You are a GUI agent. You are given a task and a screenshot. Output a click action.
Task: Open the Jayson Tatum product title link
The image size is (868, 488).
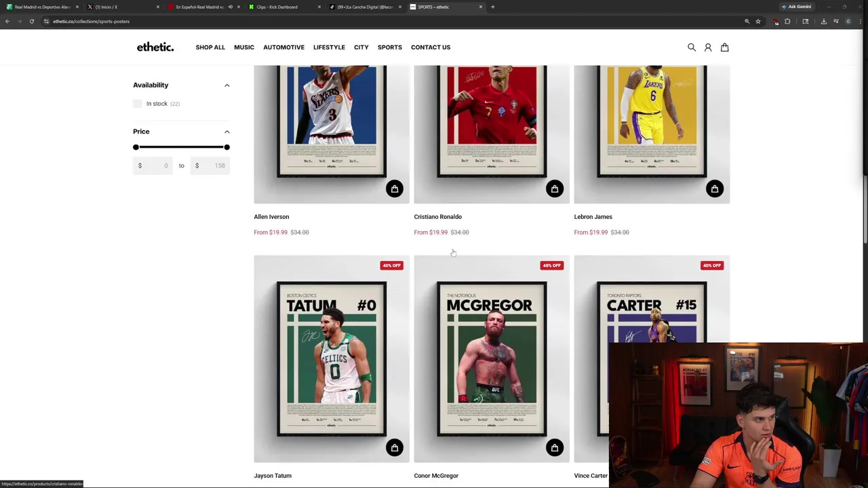tap(273, 476)
